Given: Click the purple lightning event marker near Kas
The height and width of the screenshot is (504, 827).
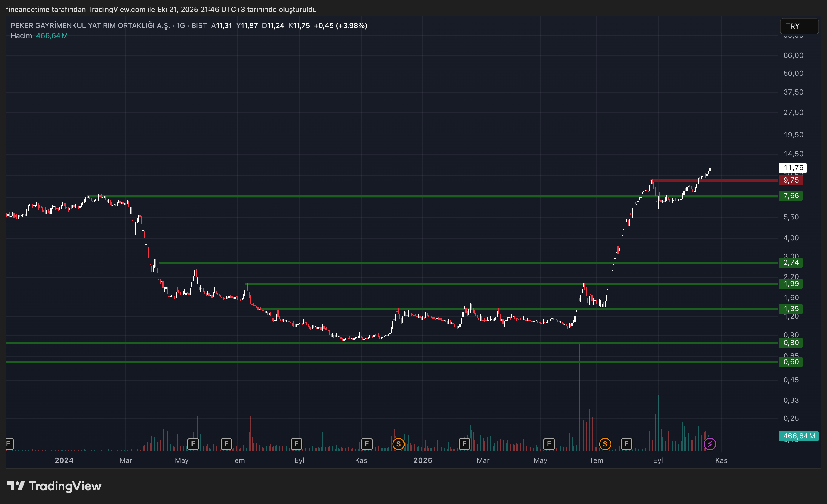Looking at the screenshot, I should (x=710, y=444).
